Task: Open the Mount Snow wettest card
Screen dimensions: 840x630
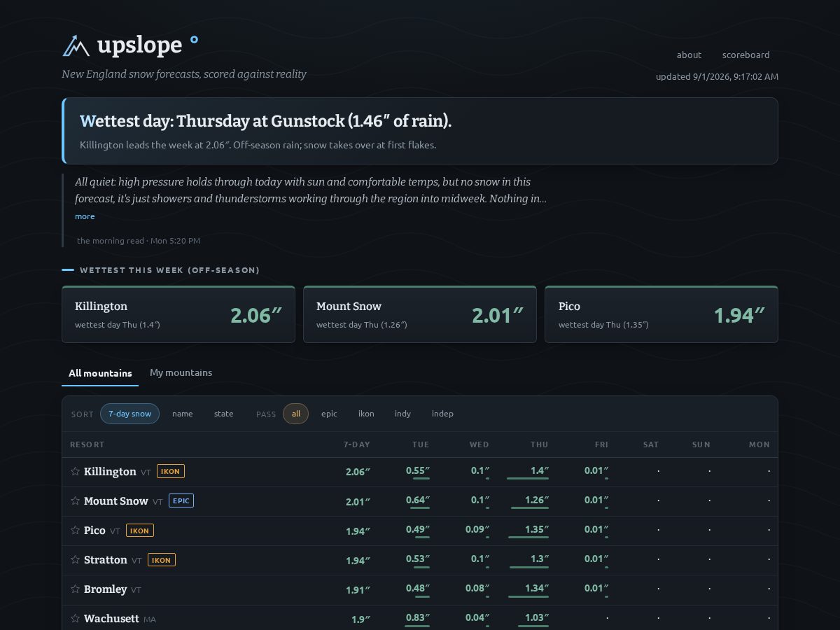Action: click(x=420, y=314)
